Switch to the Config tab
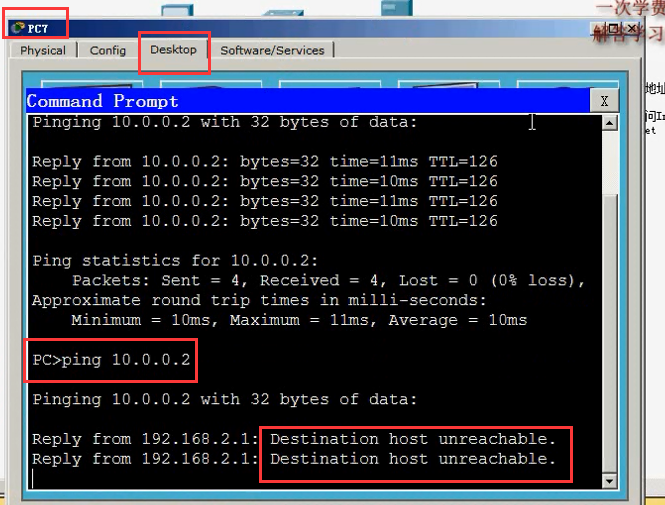 pyautogui.click(x=108, y=50)
